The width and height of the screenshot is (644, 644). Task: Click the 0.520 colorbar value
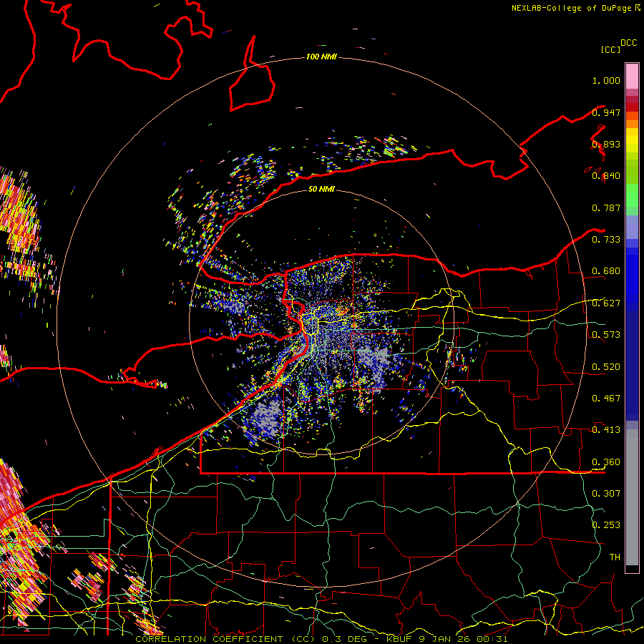click(606, 366)
